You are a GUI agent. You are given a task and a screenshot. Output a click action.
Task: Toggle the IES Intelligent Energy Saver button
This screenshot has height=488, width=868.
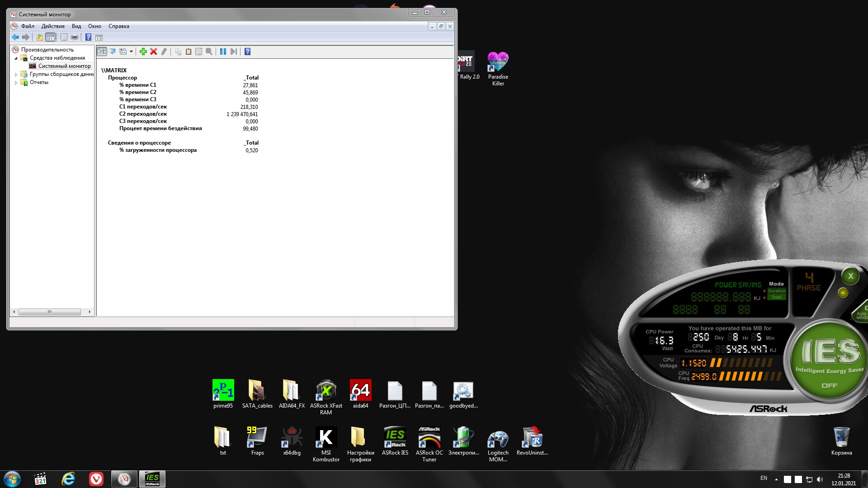829,361
